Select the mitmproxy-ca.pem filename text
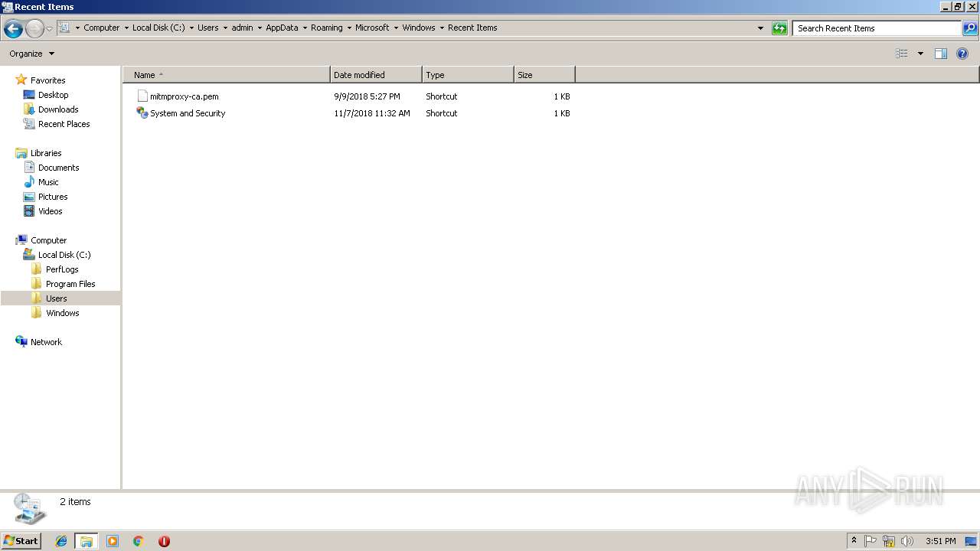 pos(185,96)
